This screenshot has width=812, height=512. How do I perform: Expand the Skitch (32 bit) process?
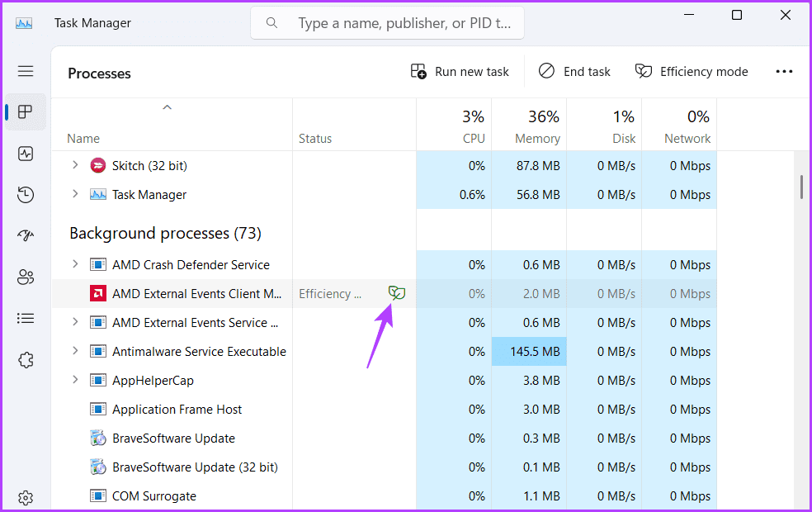[x=75, y=165]
